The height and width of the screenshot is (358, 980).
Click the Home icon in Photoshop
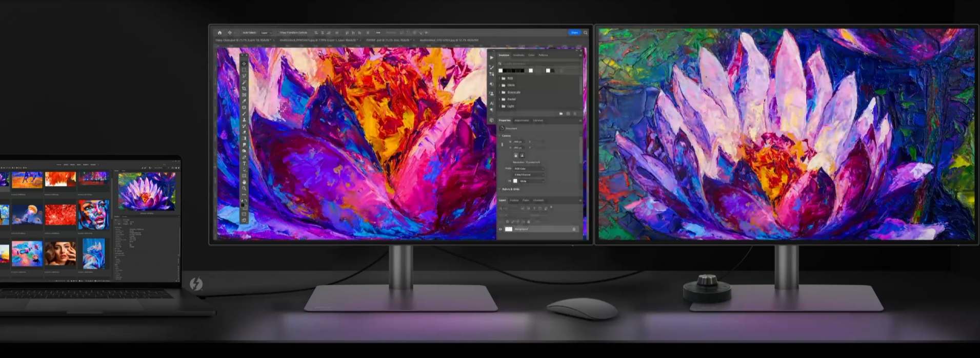(219, 33)
